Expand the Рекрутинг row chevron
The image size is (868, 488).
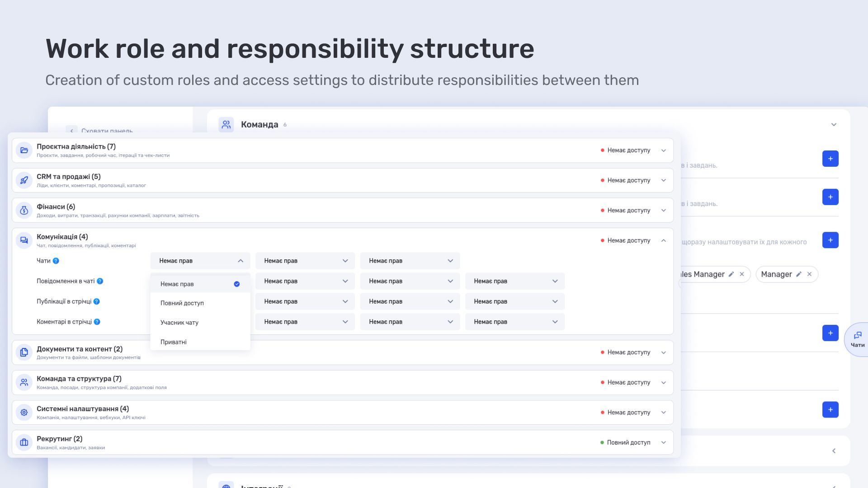click(x=664, y=442)
